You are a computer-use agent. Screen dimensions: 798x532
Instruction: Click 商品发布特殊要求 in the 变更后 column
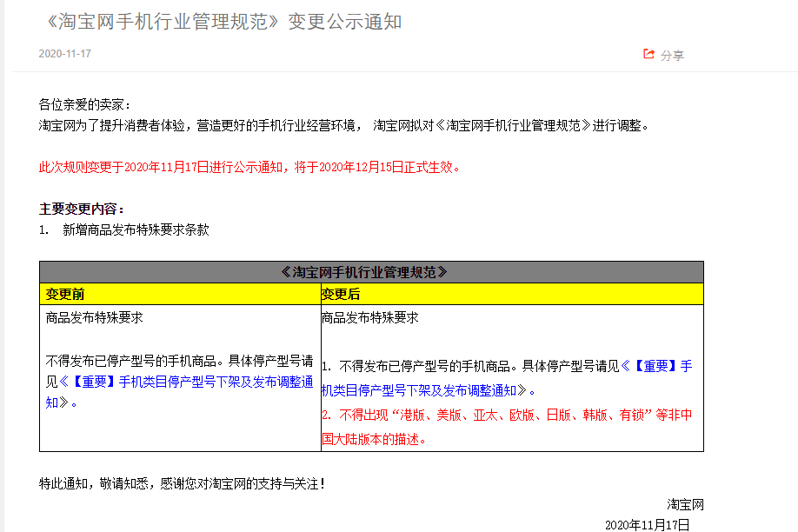point(370,317)
